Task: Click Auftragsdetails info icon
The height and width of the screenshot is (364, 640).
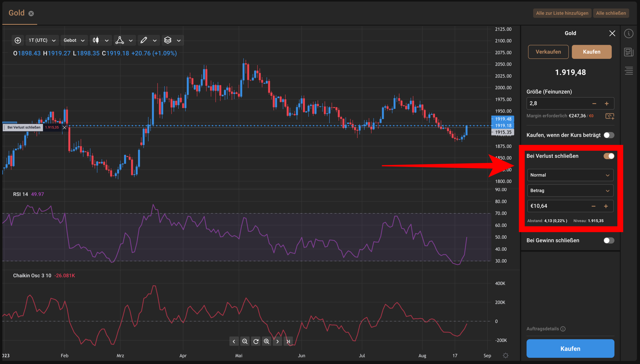Action: 563,329
